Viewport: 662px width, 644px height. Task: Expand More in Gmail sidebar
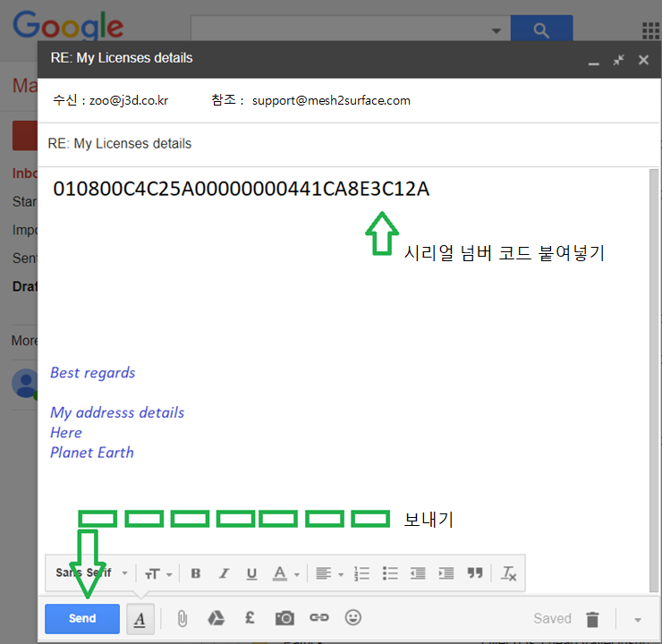(24, 340)
